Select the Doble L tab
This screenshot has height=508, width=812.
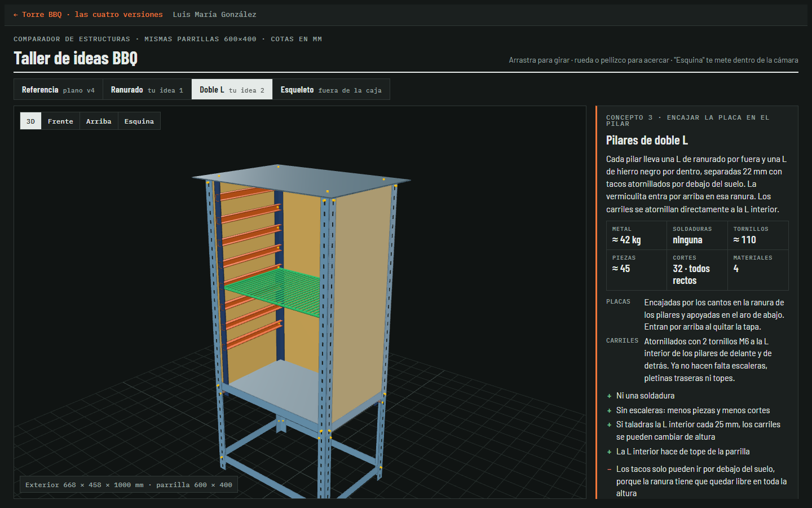coord(232,90)
